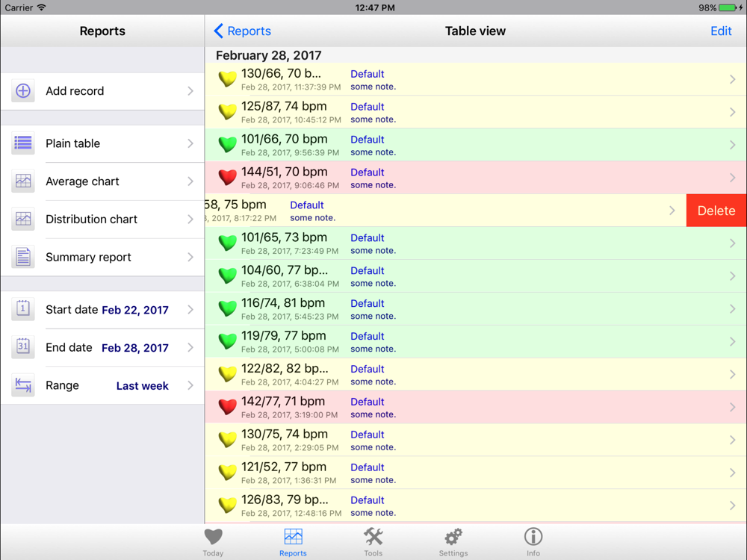
Task: Open the 130/66 record chevron
Action: click(x=732, y=79)
